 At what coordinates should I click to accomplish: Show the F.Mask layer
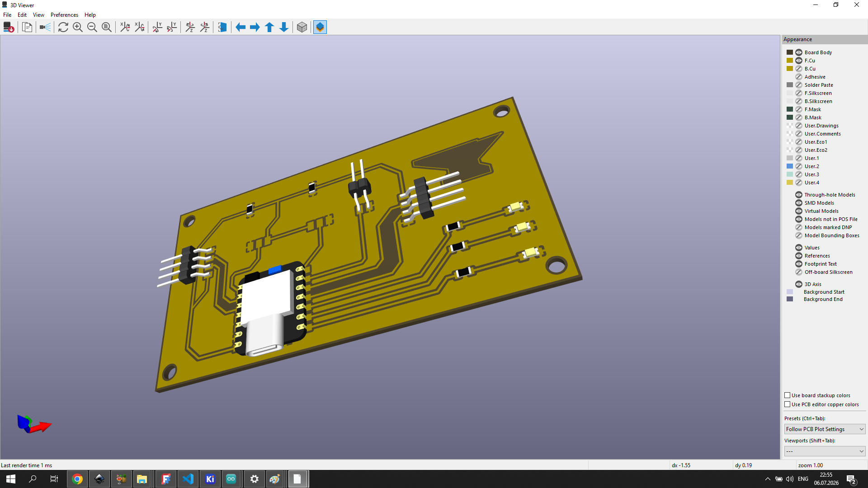click(x=799, y=109)
